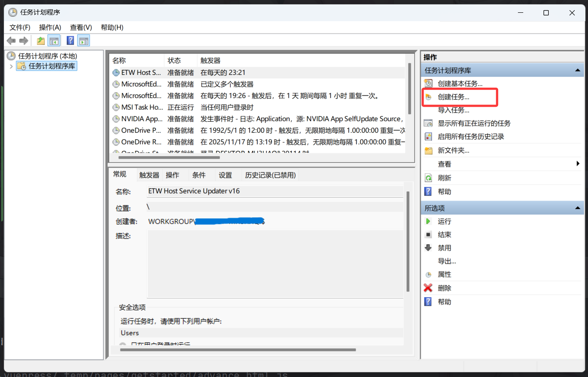Click the 禁用 down-arrow icon
Image resolution: width=588 pixels, height=377 pixels.
(x=428, y=248)
